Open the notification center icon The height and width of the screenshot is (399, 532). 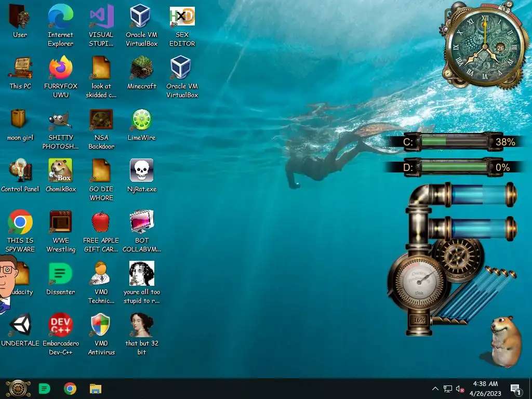[x=516, y=389]
